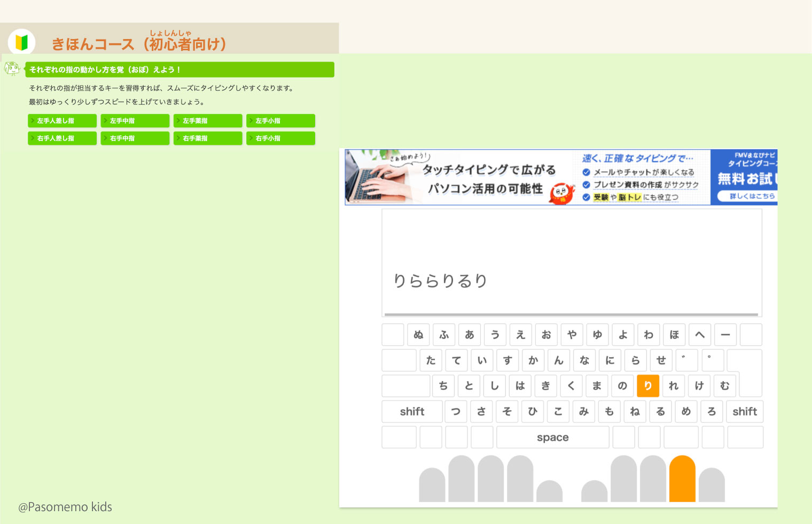Click the す key on keyboard

click(508, 360)
